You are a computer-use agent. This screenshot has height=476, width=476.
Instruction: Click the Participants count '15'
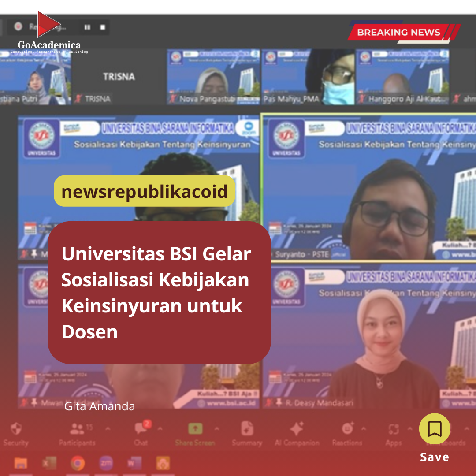(89, 427)
